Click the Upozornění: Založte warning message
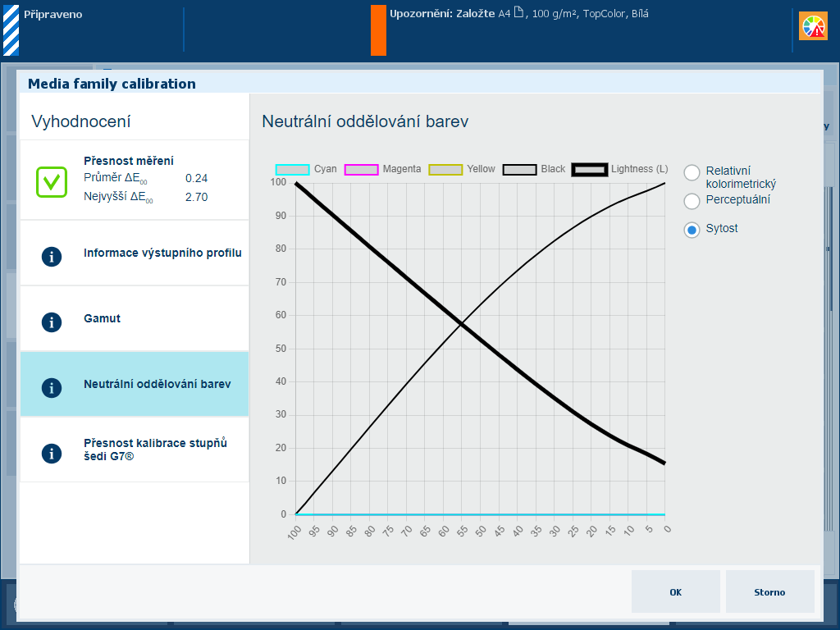840x630 pixels. tap(518, 13)
